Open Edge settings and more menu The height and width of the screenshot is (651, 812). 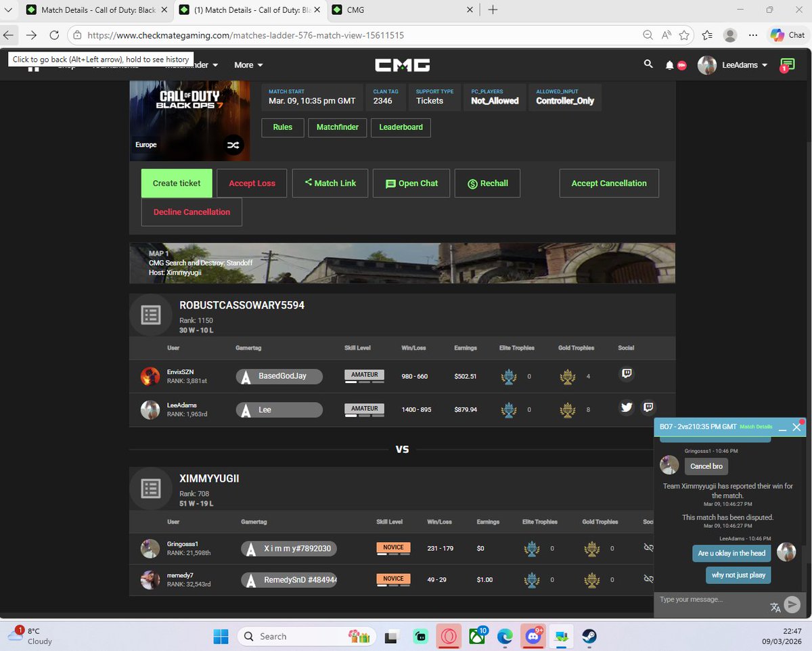tap(753, 35)
